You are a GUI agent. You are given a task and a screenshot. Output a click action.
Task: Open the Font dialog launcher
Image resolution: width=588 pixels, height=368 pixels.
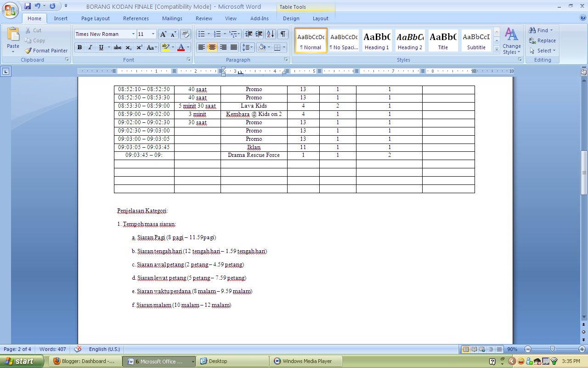(188, 60)
